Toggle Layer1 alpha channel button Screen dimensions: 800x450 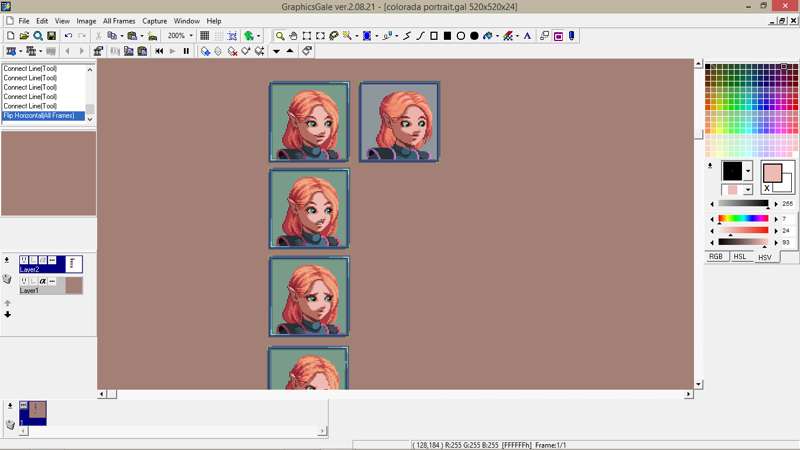43,281
